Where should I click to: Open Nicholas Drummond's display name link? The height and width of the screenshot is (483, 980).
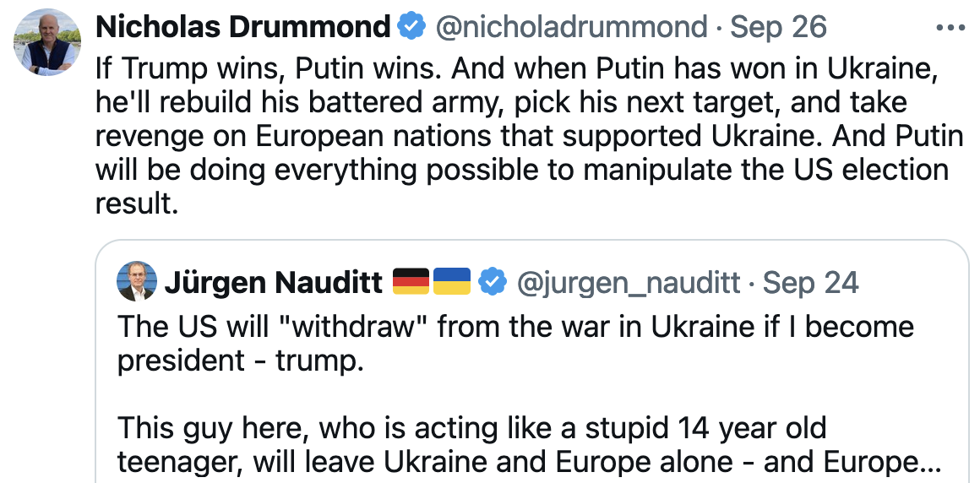pos(243,27)
